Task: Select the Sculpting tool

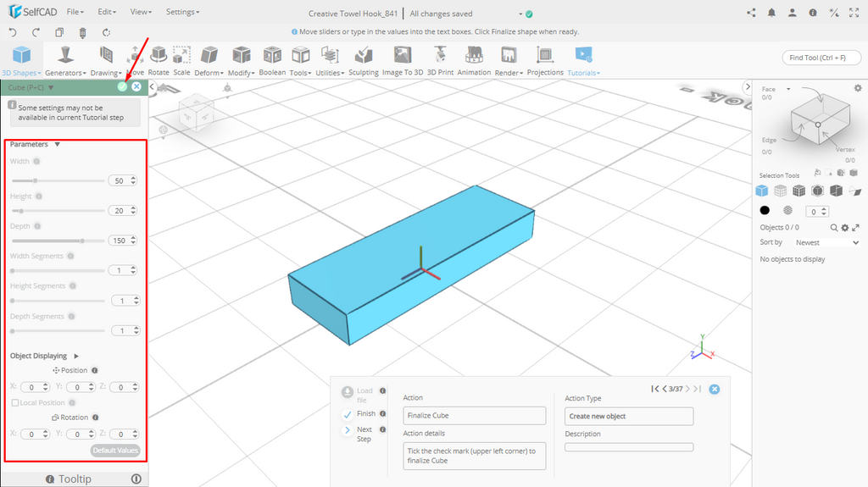Action: 363,61
